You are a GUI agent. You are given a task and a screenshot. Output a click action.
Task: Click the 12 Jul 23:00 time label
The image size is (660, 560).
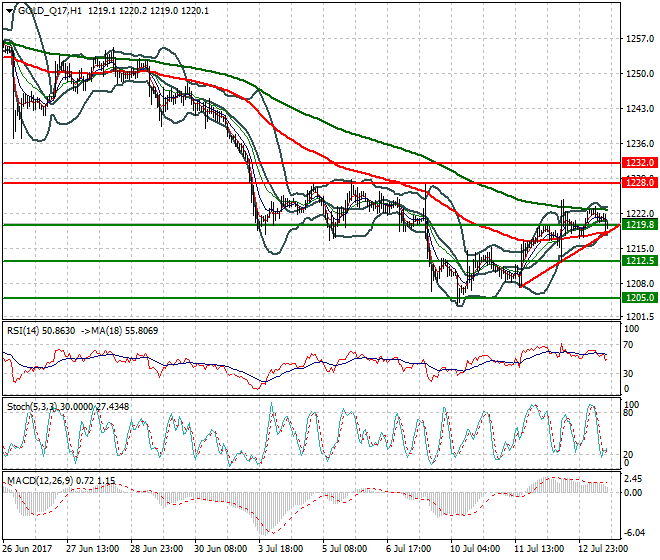(x=604, y=549)
